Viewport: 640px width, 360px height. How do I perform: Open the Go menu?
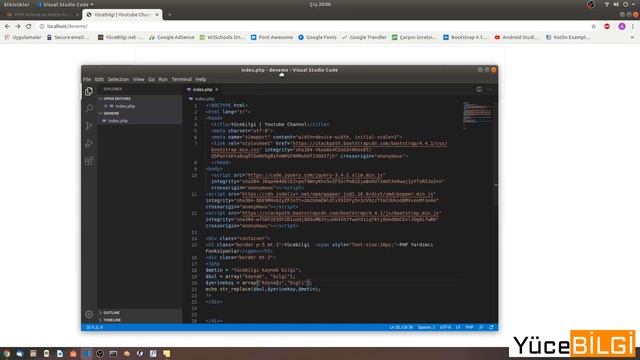[151, 79]
